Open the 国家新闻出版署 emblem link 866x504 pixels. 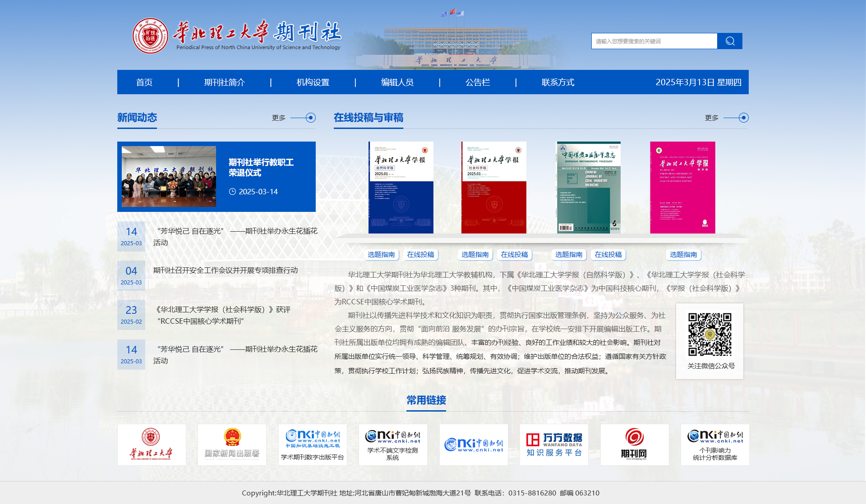tap(232, 444)
